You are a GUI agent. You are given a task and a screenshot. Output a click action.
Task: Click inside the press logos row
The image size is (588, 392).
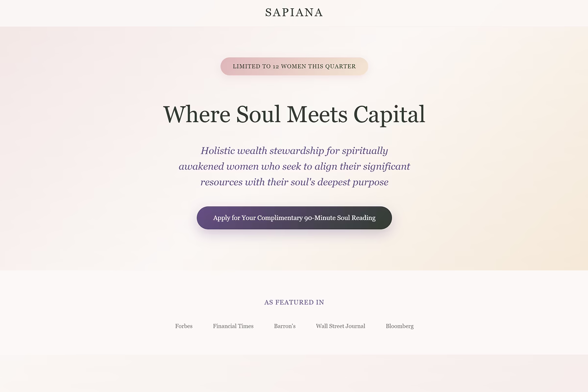coord(294,326)
